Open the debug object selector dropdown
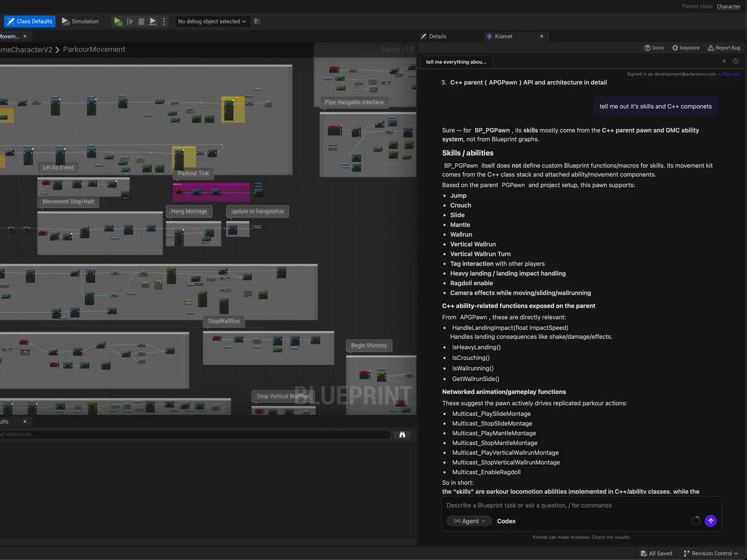Viewport: 747px width, 560px height. [212, 21]
